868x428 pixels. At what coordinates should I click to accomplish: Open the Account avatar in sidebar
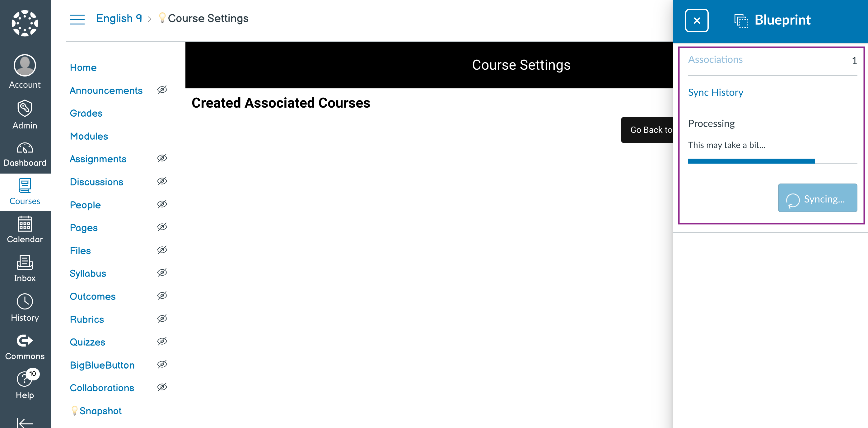pyautogui.click(x=25, y=65)
